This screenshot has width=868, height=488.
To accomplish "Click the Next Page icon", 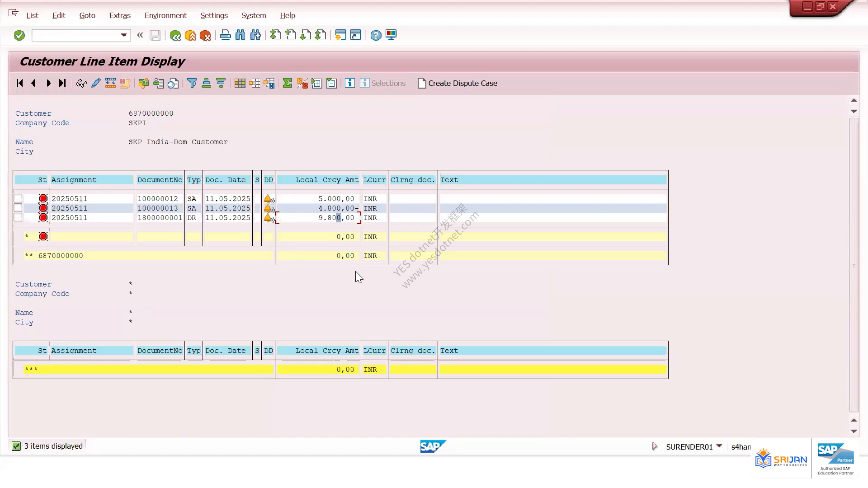I will [x=306, y=35].
